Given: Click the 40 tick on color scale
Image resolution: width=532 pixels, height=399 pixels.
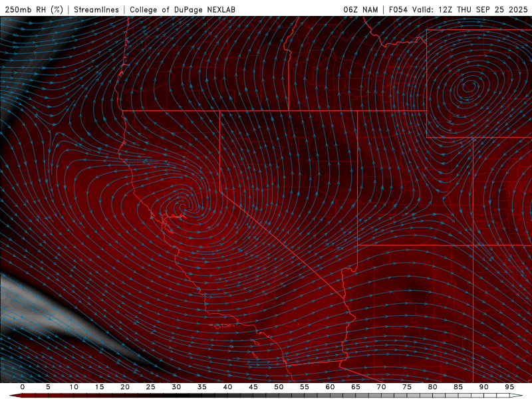Looking at the screenshot, I should click(x=227, y=387).
